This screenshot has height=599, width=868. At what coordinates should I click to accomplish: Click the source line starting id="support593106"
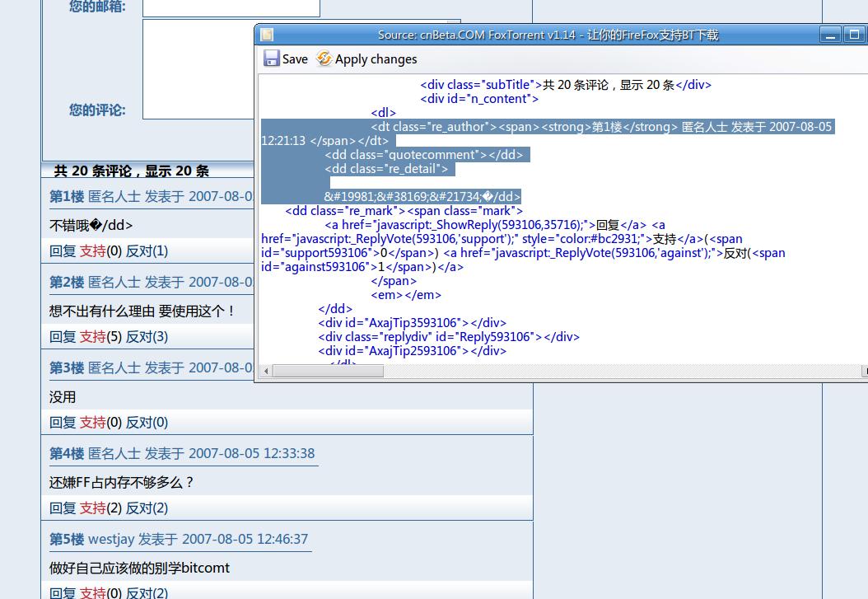point(523,253)
